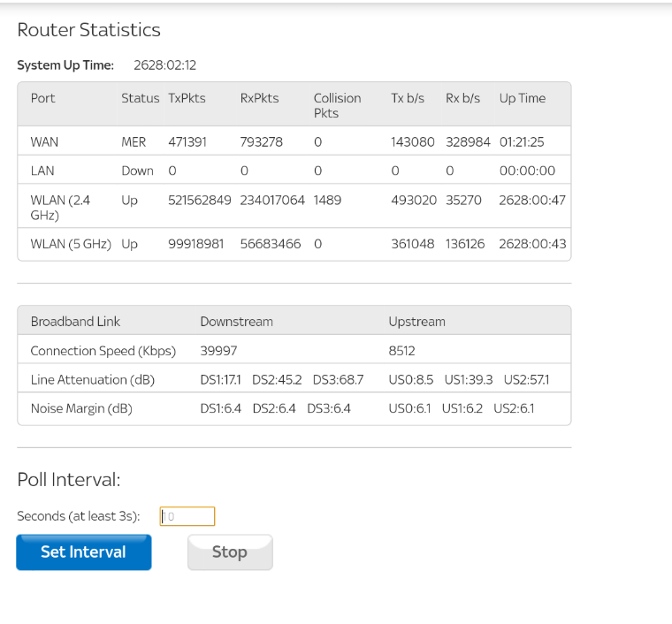Click the Up Time column header
672x624 pixels.
(522, 98)
